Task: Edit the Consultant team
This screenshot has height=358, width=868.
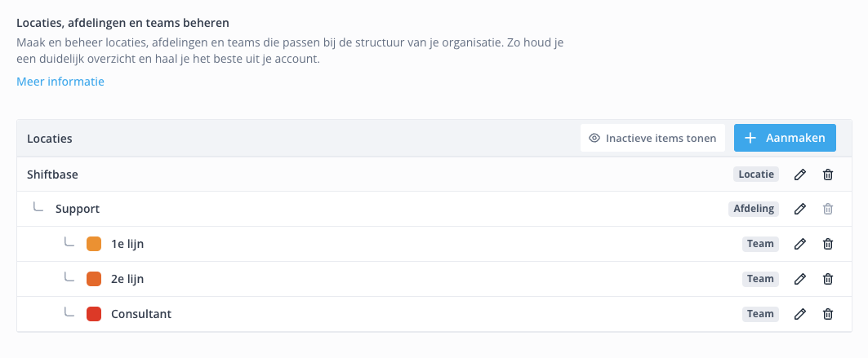Action: point(799,314)
